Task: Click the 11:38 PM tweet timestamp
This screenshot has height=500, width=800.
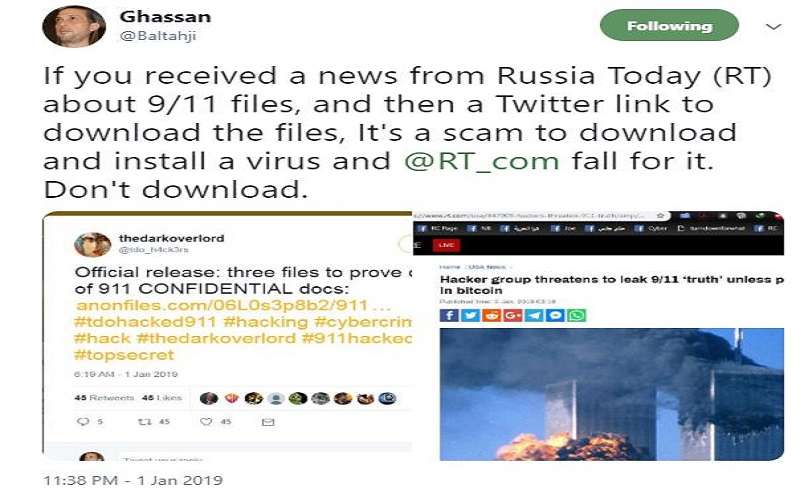Action: click(x=133, y=480)
